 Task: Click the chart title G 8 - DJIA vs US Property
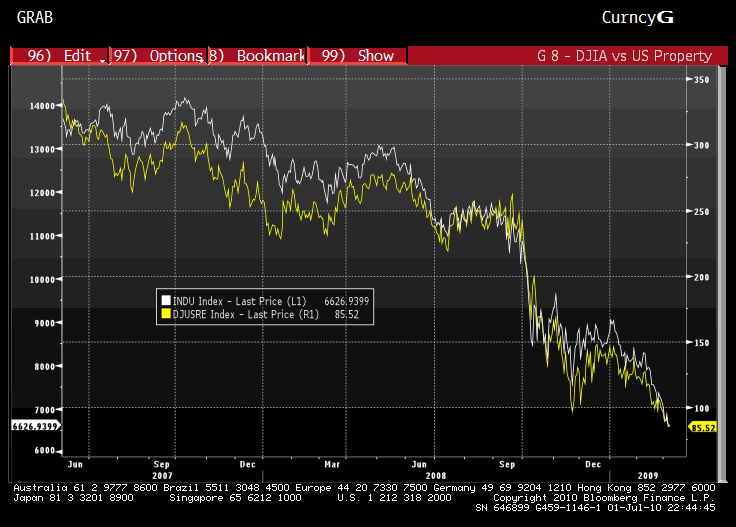[x=624, y=56]
